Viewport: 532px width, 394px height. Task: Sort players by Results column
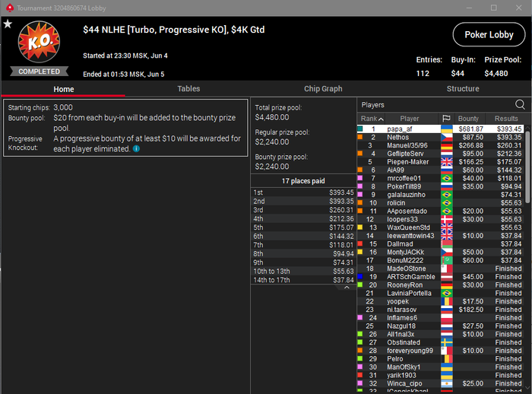pyautogui.click(x=506, y=119)
